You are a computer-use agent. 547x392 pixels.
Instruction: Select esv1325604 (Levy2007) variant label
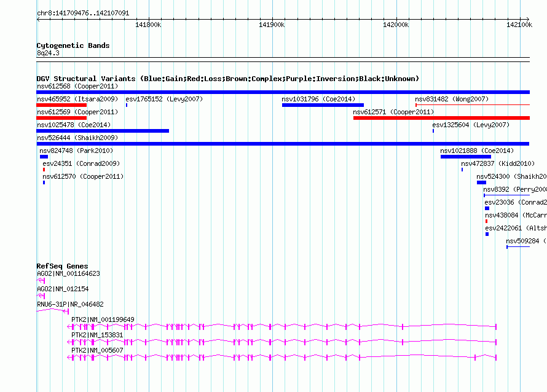pyautogui.click(x=471, y=125)
